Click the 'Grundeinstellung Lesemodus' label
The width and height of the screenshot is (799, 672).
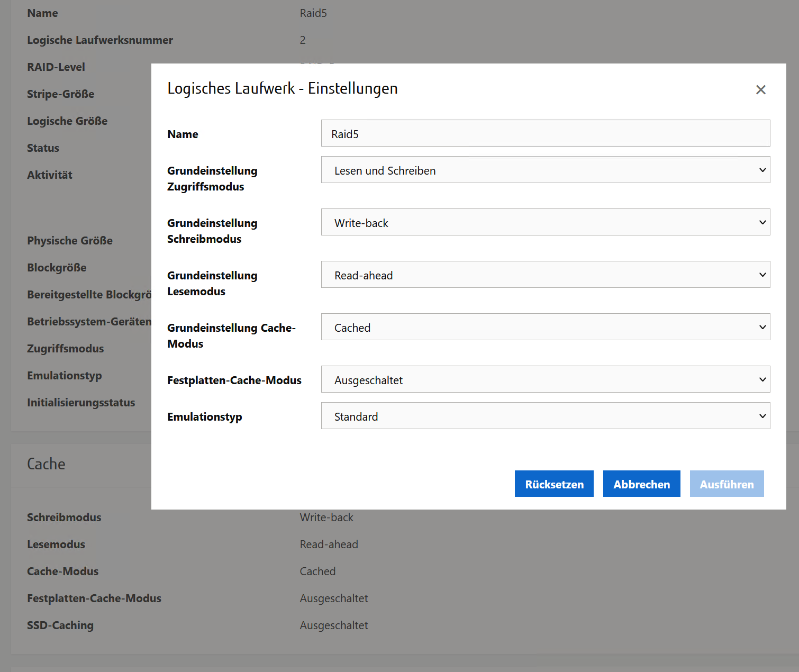212,284
